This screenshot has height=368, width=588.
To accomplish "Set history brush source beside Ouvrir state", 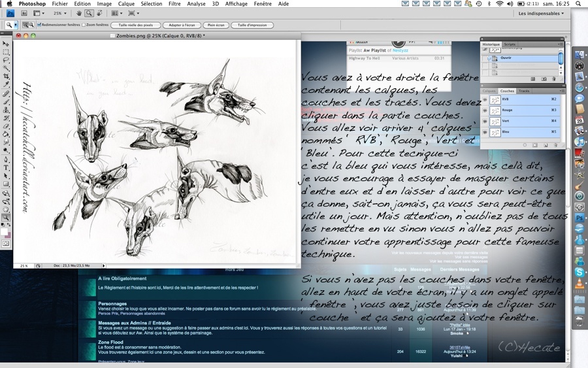I will click(485, 59).
